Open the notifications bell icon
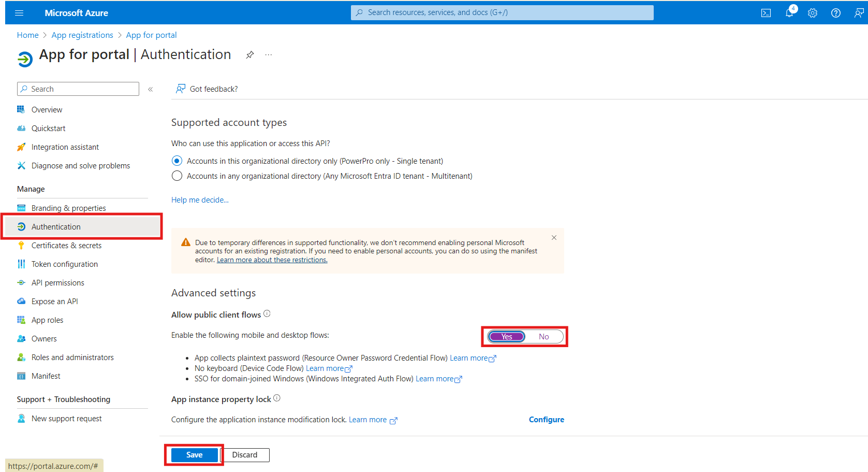 (x=789, y=13)
